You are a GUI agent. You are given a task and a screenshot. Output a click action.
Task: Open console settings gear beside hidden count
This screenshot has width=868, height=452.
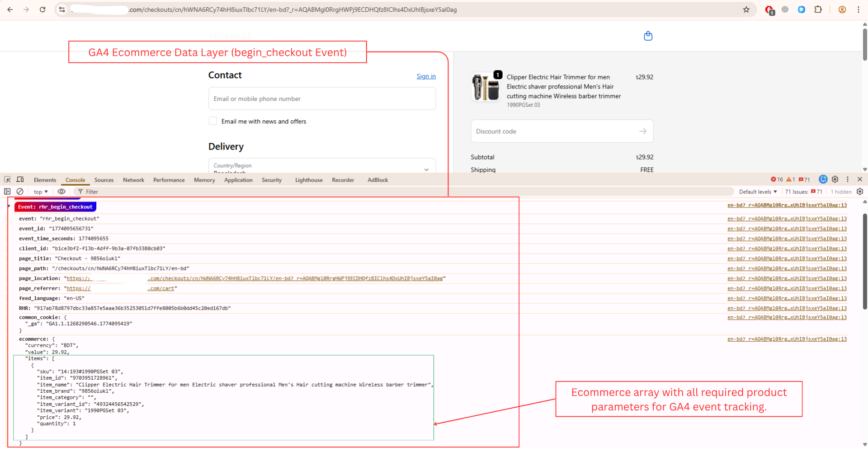pos(860,192)
